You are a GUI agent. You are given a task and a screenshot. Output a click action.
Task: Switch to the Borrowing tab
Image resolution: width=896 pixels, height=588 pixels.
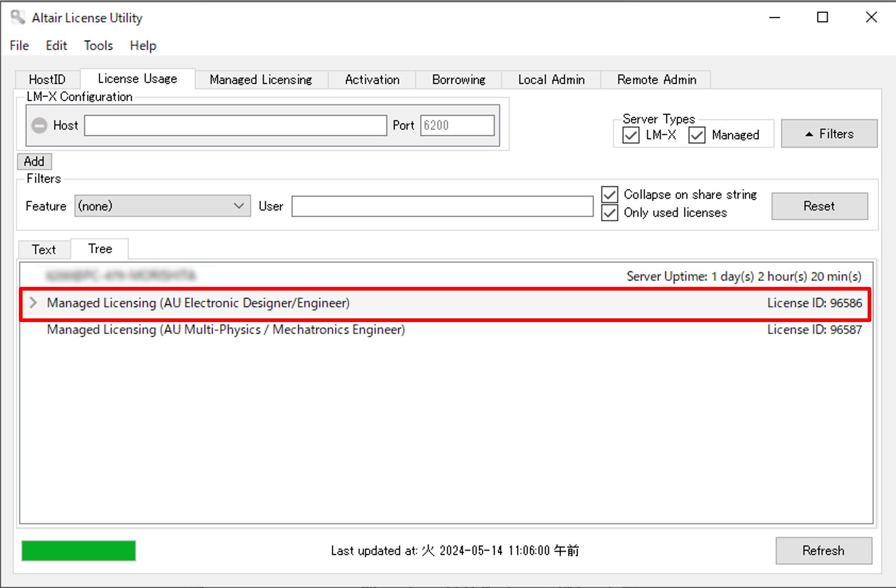tap(458, 80)
